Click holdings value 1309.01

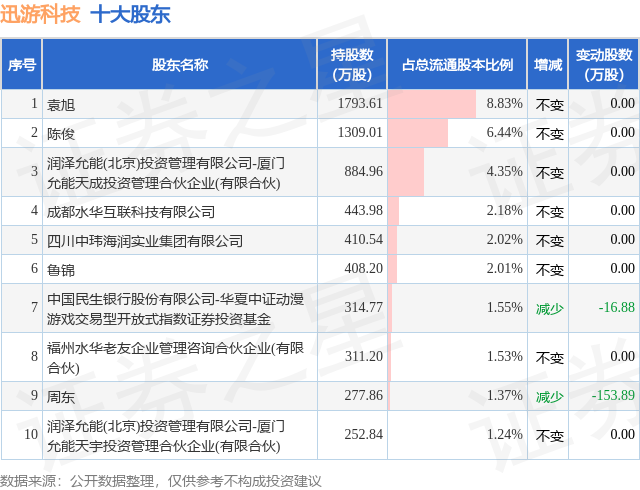(x=360, y=132)
